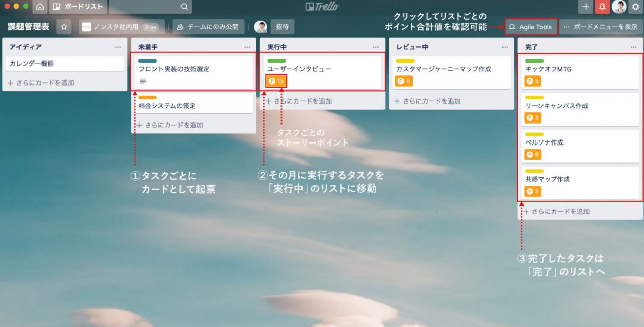Open the ペルソナ作成 card
644x327 pixels.
click(580, 147)
